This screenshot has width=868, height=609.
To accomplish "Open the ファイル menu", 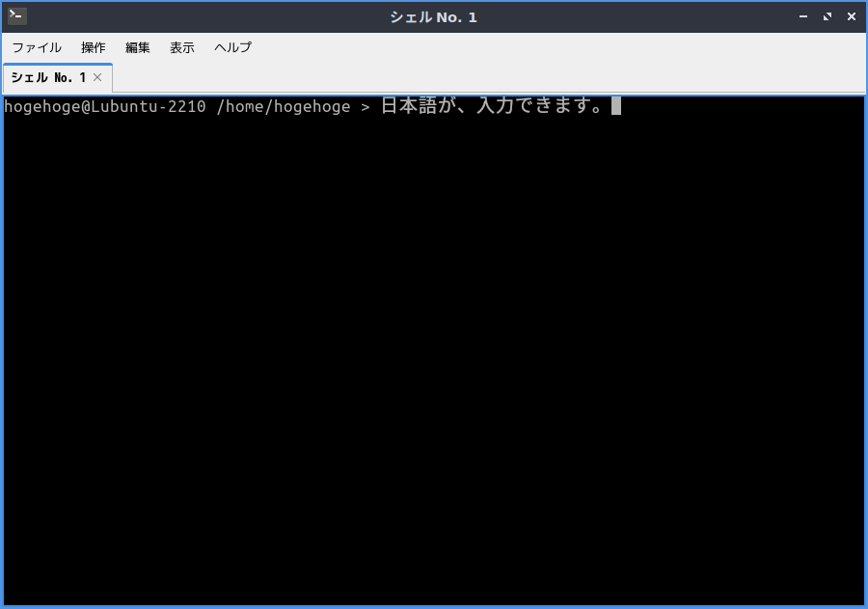I will tap(37, 47).
